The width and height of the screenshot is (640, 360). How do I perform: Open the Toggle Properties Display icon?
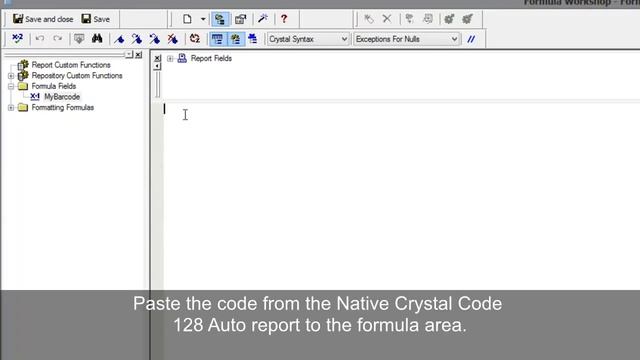coord(240,19)
